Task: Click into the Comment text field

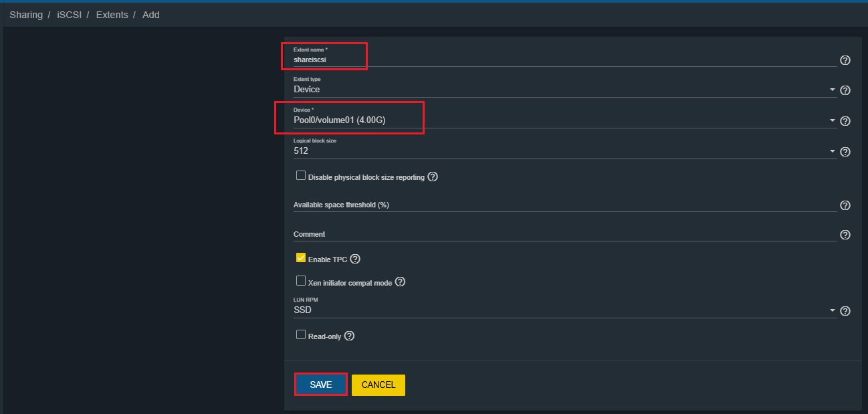Action: (x=562, y=235)
